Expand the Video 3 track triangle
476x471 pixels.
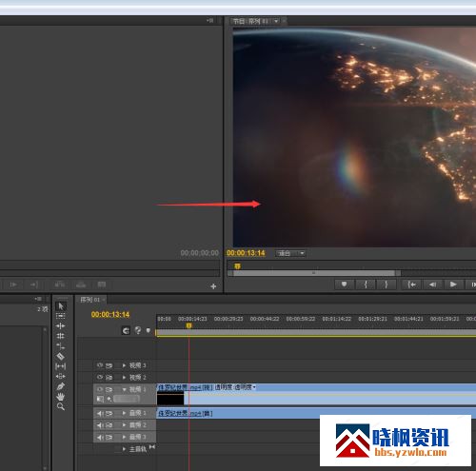[124, 365]
